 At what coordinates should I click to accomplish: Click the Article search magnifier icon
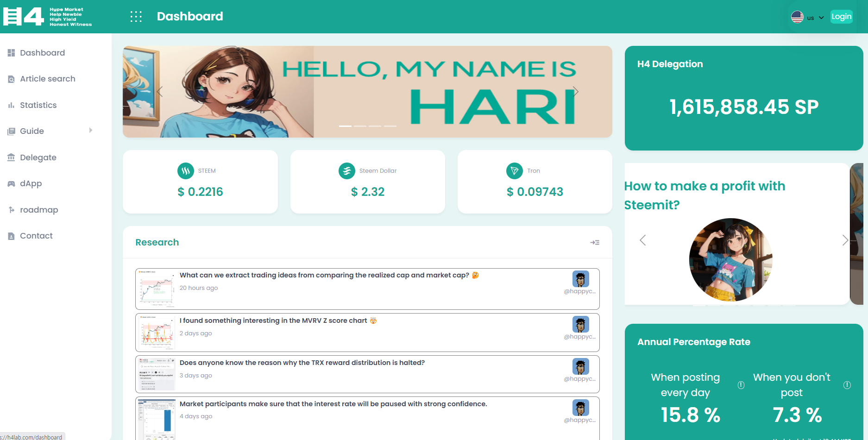pyautogui.click(x=11, y=79)
